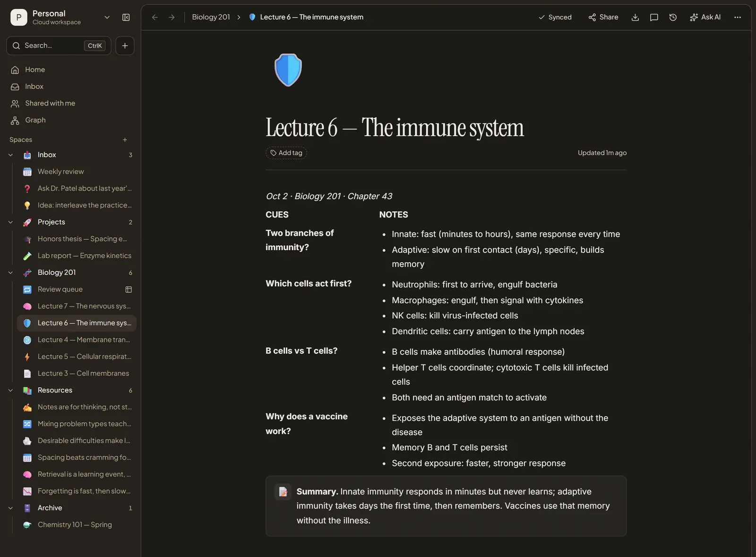Click the blue shield page icon

click(288, 70)
